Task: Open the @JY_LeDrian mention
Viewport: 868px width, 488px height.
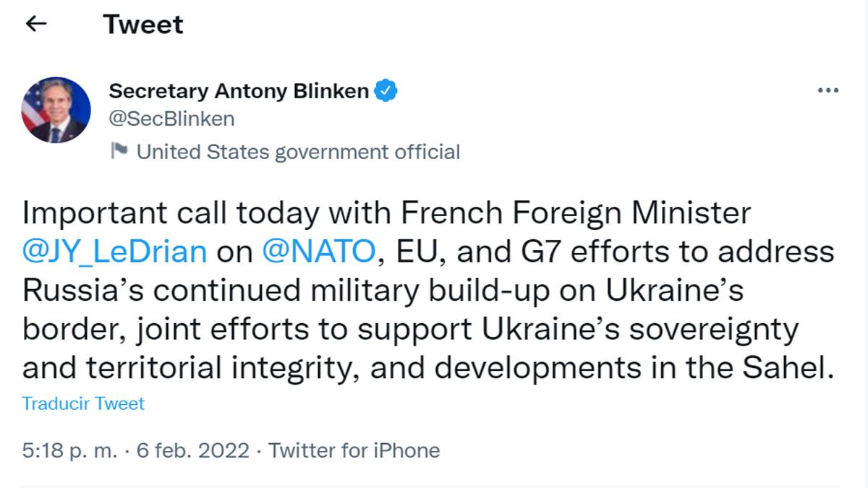Action: click(x=115, y=252)
